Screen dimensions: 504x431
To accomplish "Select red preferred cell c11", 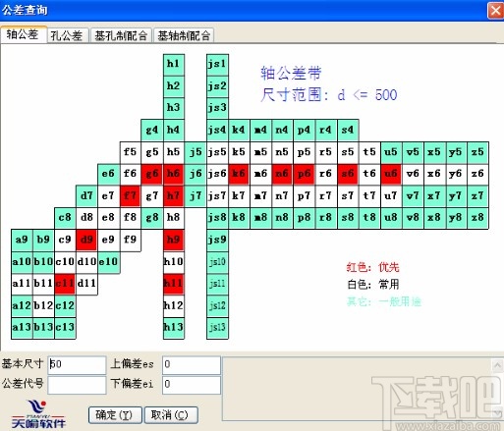I will click(x=65, y=284).
